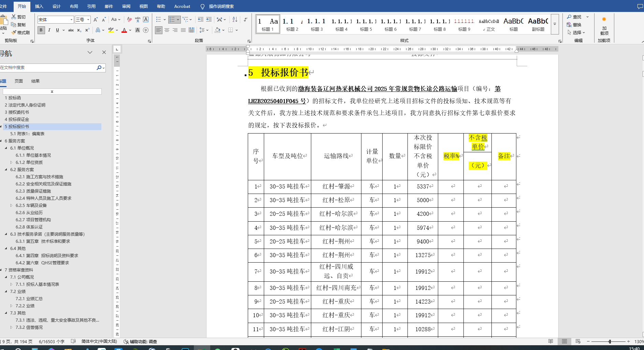
Task: Open the Change Case (Aa) dropdown
Action: point(116,19)
